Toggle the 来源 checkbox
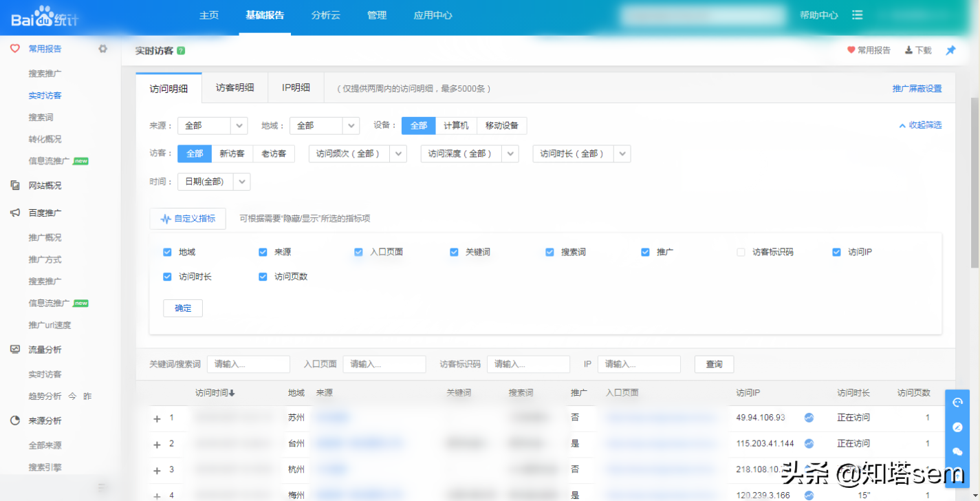 (x=263, y=253)
